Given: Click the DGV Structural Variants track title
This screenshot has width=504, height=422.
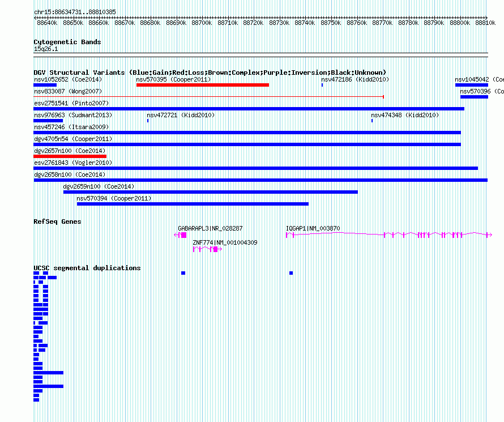Looking at the screenshot, I should click(210, 73).
